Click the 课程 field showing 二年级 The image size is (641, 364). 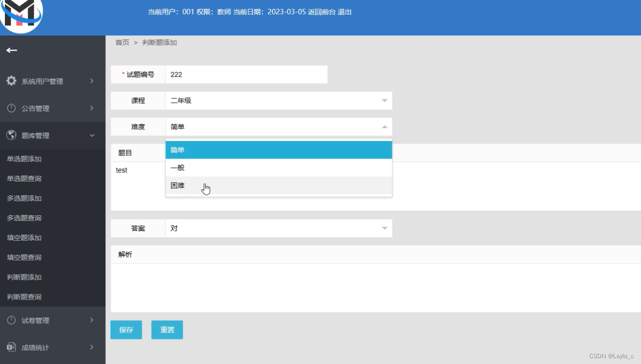click(x=279, y=100)
